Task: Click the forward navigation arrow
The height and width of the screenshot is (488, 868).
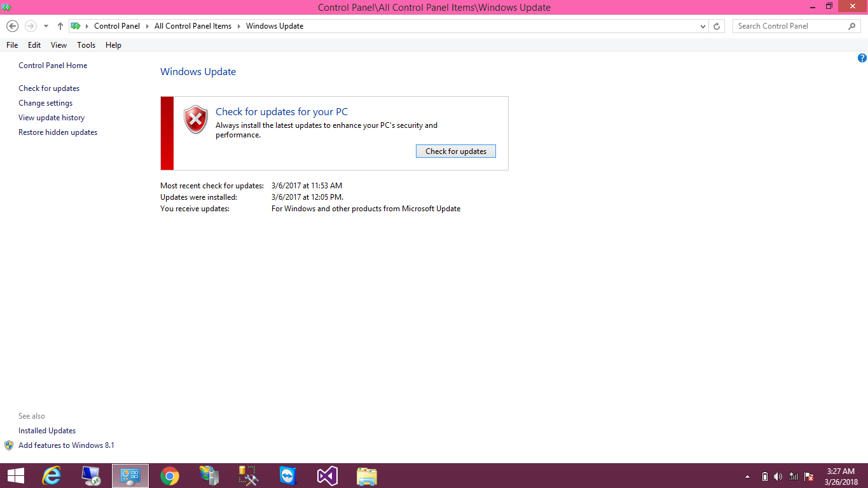Action: (x=31, y=26)
